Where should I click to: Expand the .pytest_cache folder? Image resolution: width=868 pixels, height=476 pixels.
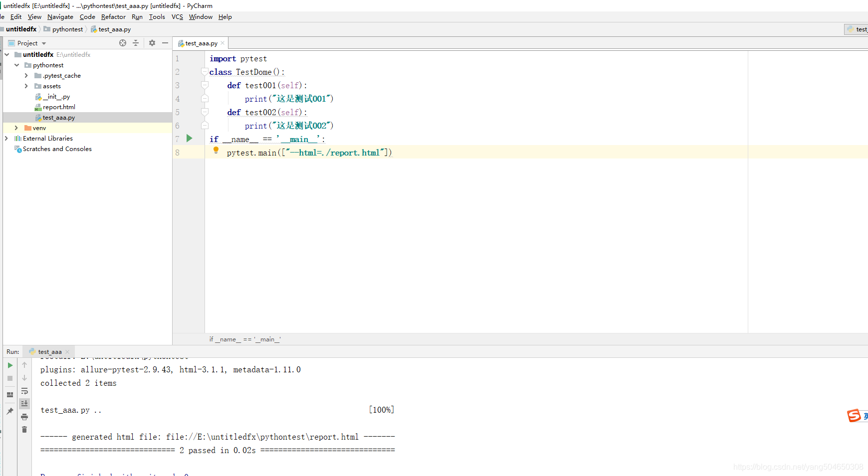(26, 76)
